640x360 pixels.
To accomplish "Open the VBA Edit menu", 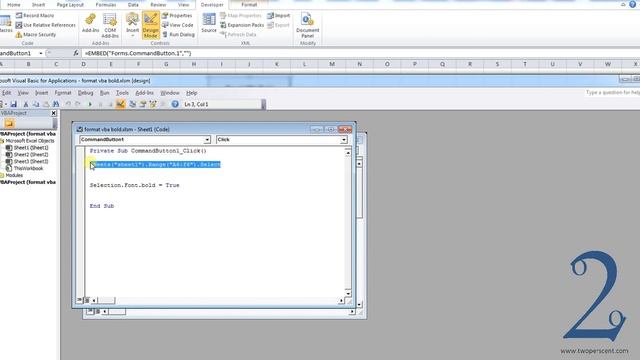I will [x=7, y=93].
